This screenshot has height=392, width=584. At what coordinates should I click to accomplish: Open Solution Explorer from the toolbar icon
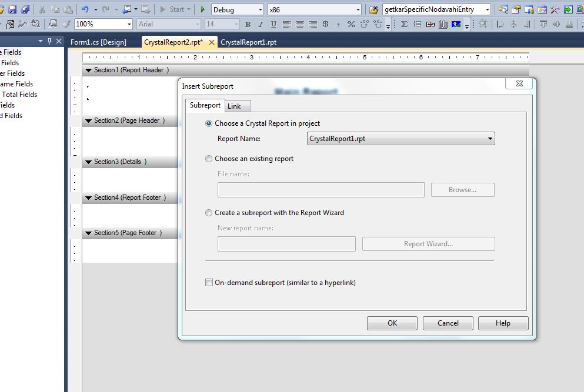[x=503, y=9]
